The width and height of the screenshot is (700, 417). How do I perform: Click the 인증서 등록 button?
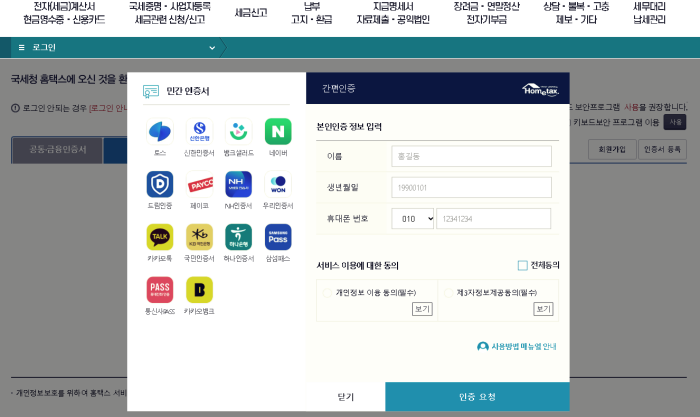pyautogui.click(x=662, y=150)
